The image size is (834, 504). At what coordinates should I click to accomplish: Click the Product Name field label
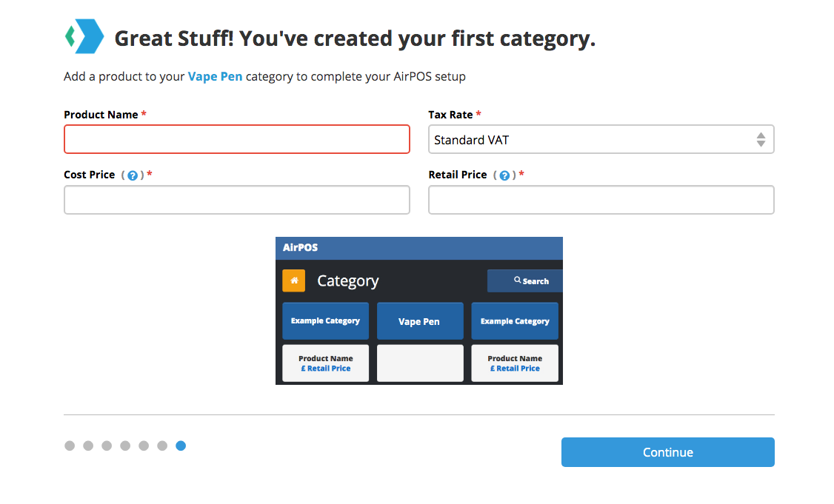coord(101,115)
